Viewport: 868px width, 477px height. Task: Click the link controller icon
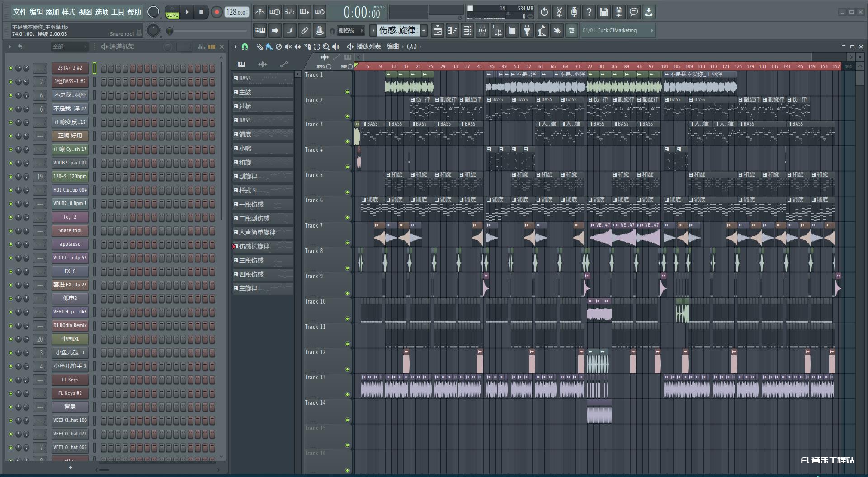click(305, 31)
